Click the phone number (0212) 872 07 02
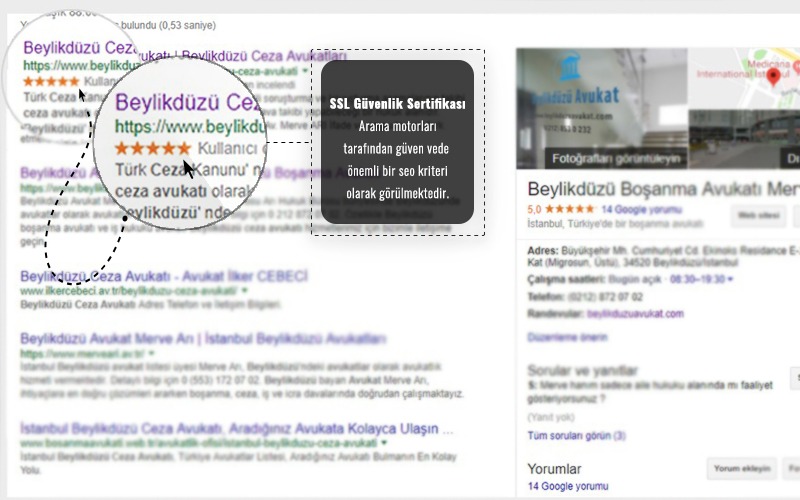The height and width of the screenshot is (500, 800). coord(605,296)
